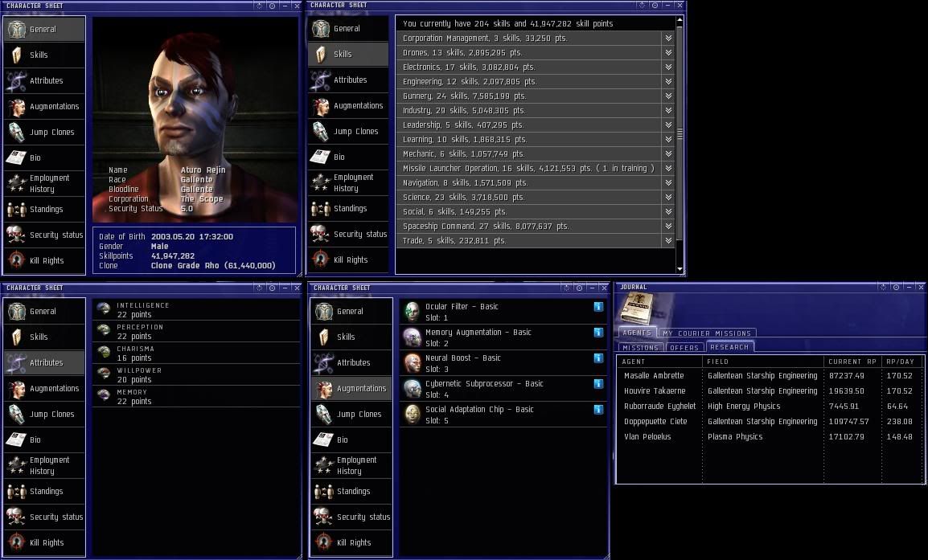The image size is (928, 560).
Task: Show info for Cybernetic Subprocessor - Basic
Action: (598, 384)
